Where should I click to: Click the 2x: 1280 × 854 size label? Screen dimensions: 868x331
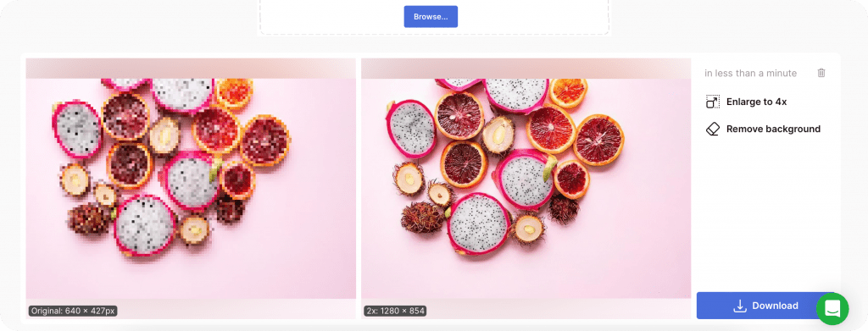tap(395, 312)
